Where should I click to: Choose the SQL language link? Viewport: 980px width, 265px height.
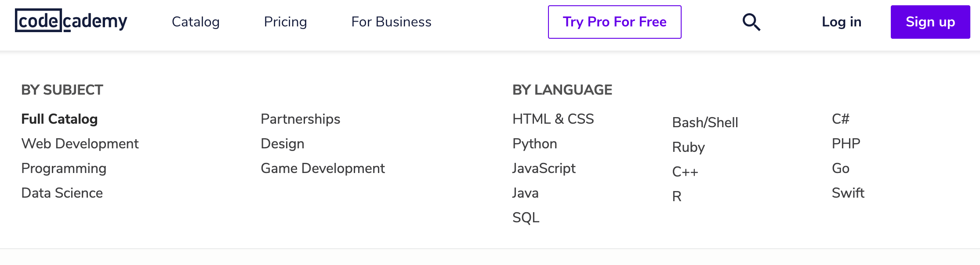tap(526, 217)
